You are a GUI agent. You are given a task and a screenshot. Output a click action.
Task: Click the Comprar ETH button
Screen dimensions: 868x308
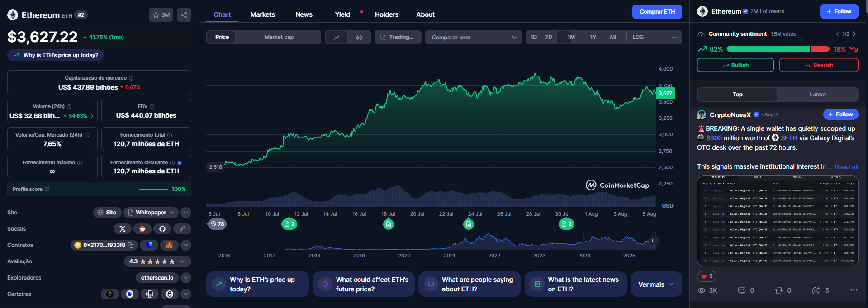pos(657,12)
